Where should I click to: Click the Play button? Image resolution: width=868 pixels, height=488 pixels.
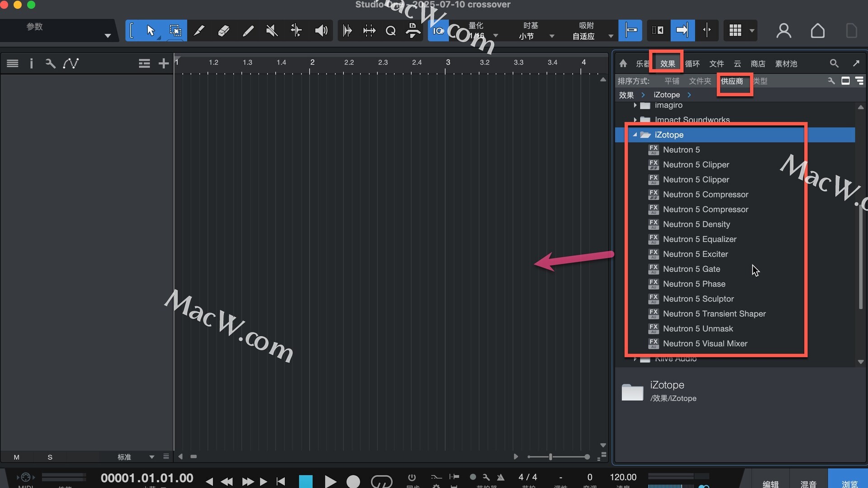330,481
